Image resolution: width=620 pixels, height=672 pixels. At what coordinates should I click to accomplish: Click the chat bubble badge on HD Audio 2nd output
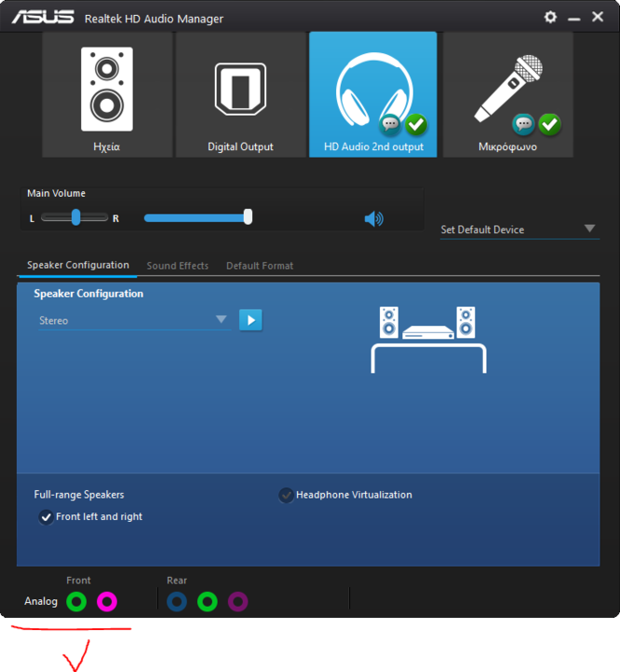[x=389, y=124]
